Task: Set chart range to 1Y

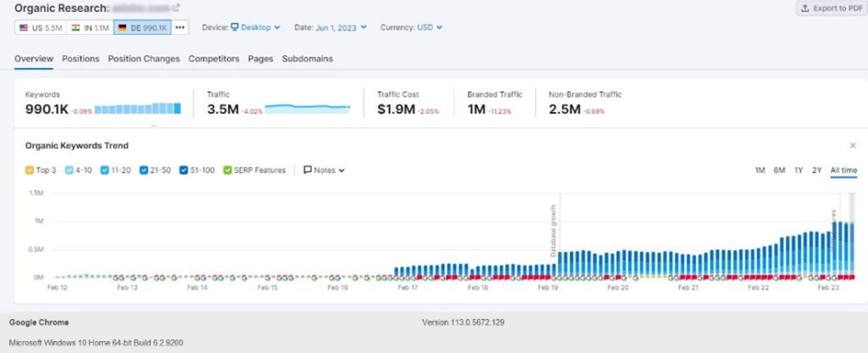Action: [x=798, y=170]
